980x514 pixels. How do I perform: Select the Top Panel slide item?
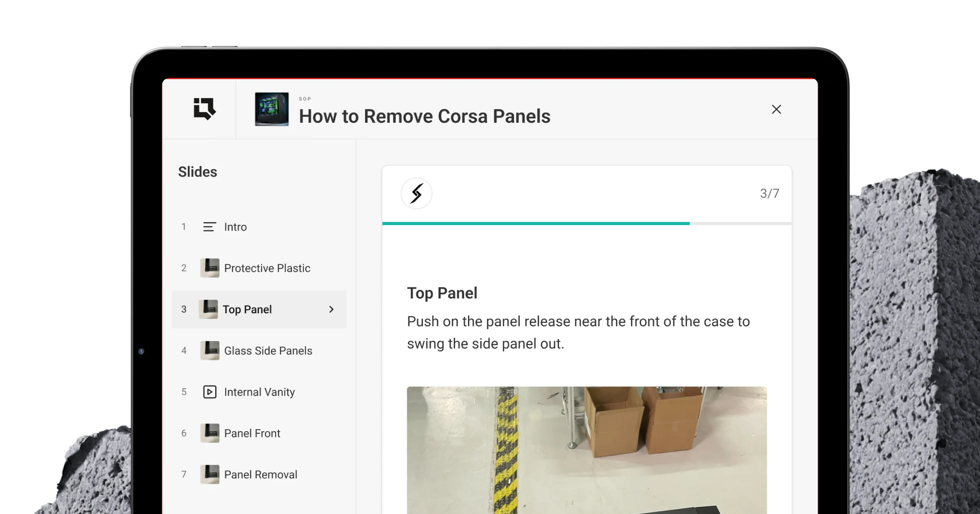click(259, 309)
